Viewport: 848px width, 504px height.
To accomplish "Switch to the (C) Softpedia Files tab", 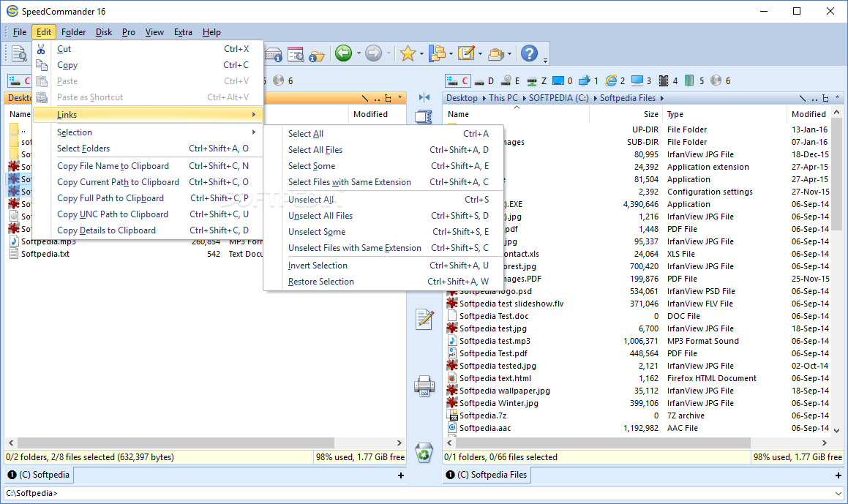I will coord(487,475).
